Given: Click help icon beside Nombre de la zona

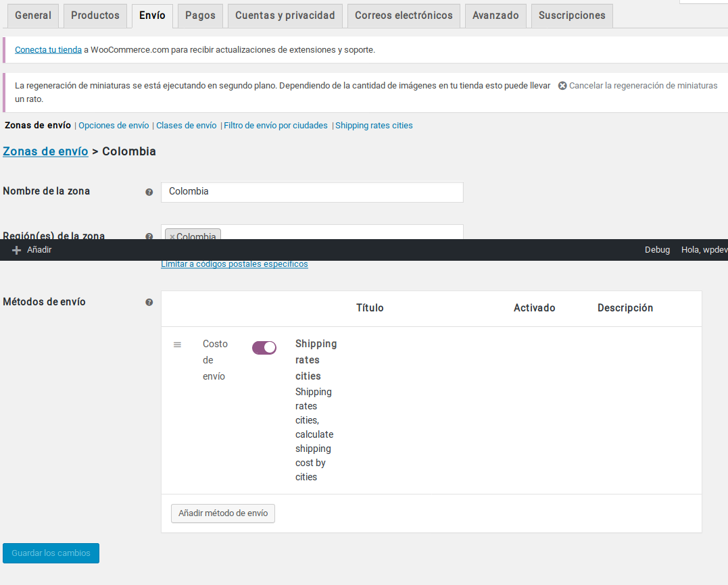Looking at the screenshot, I should coord(149,192).
